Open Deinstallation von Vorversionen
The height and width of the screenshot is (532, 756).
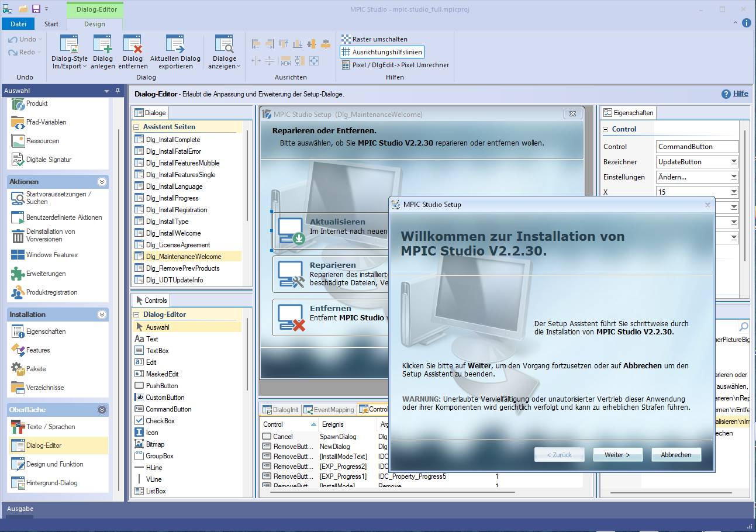(x=50, y=235)
